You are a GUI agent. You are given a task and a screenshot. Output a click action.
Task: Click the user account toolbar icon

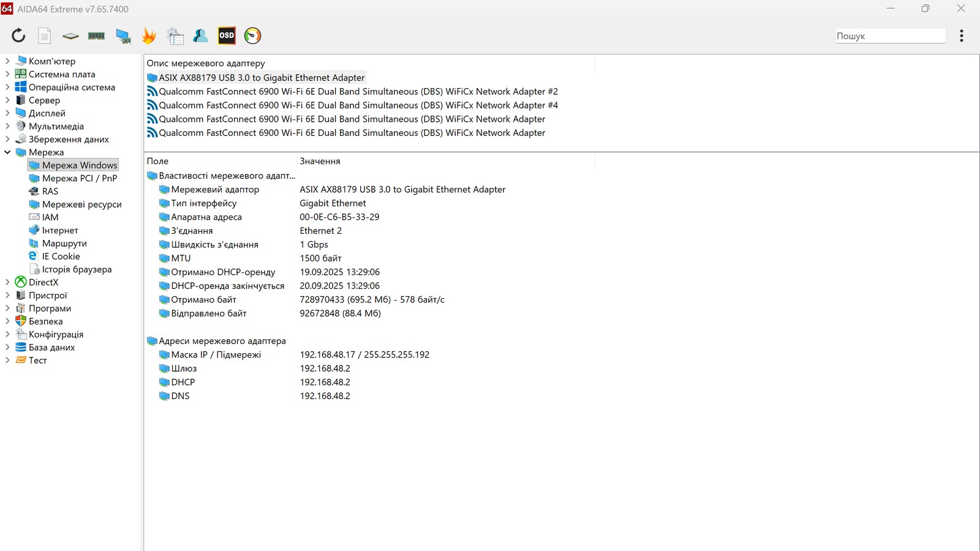[200, 36]
